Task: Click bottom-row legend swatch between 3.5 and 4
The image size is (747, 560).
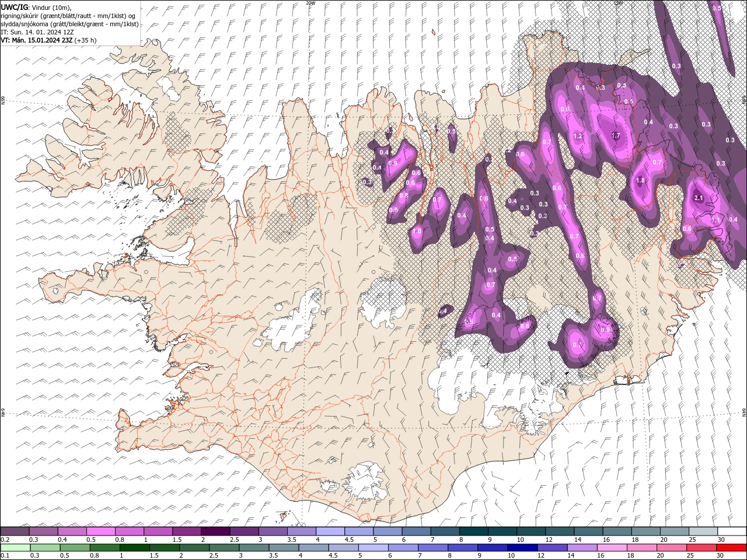Action: 284,548
